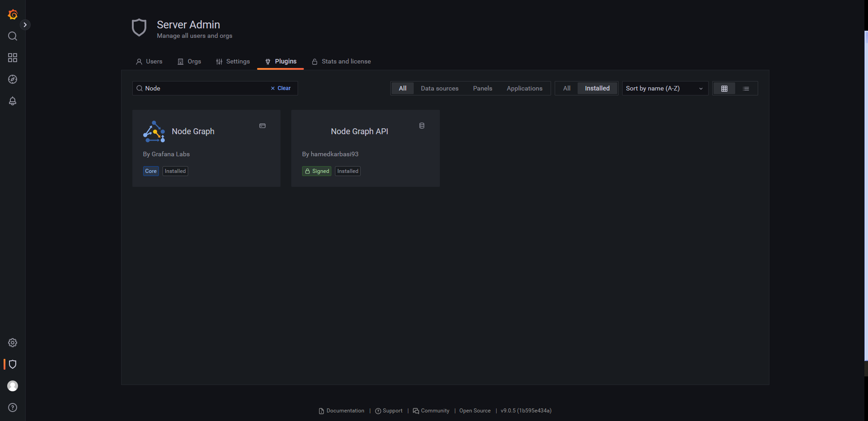The height and width of the screenshot is (421, 868).
Task: Switch to grid view layout
Action: pyautogui.click(x=724, y=89)
